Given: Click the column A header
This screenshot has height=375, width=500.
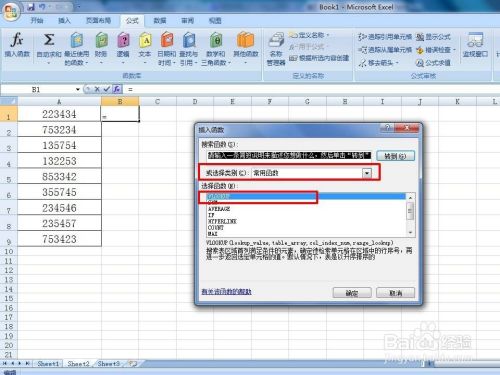Looking at the screenshot, I should [x=59, y=101].
